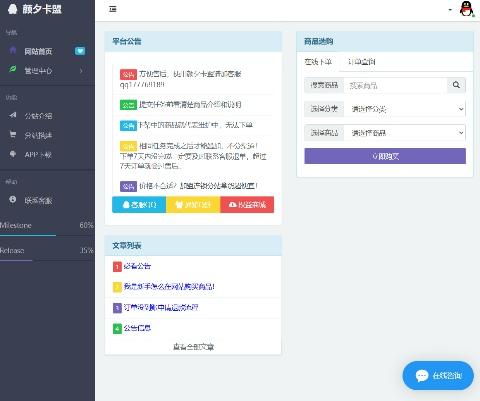Click the 选择分类 field label
Viewport: 480px width, 401px height.
point(324,109)
